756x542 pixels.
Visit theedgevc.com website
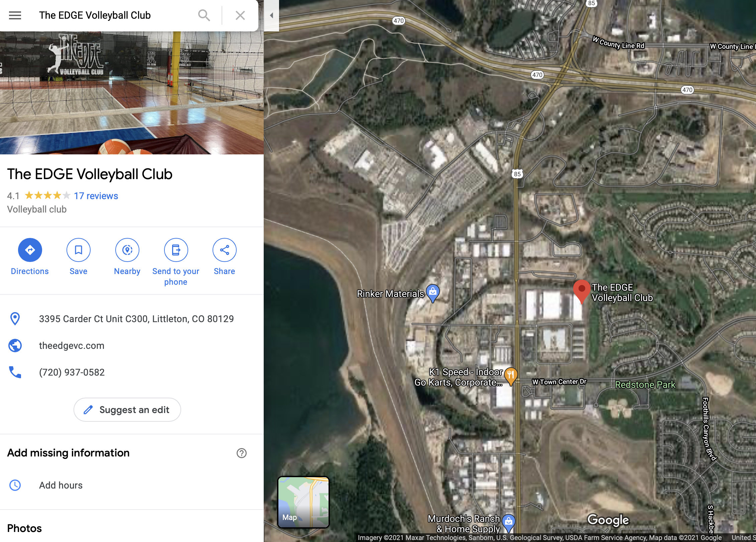[x=72, y=346]
